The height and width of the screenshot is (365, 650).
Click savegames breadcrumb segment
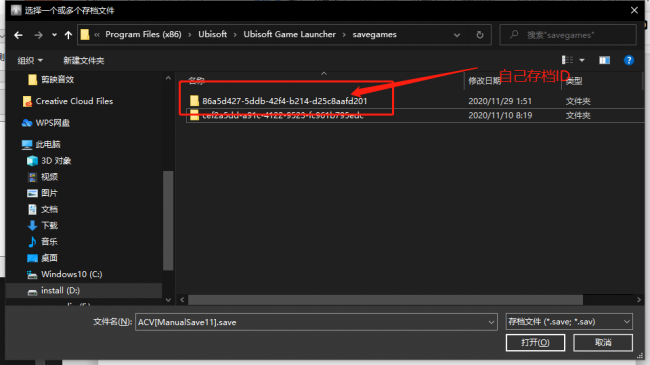click(374, 34)
